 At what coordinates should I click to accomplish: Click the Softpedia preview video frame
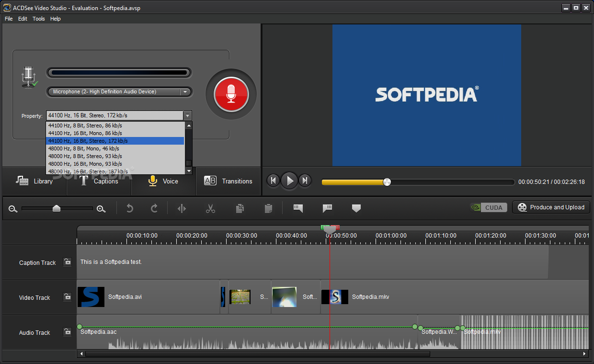pyautogui.click(x=426, y=95)
